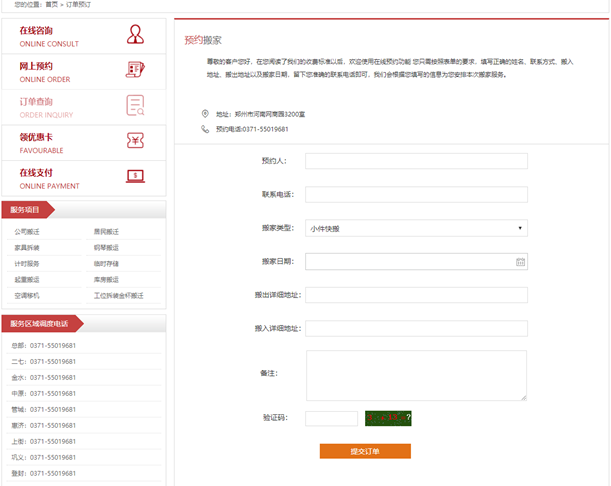Refresh the green captcha verification image

tap(386, 417)
